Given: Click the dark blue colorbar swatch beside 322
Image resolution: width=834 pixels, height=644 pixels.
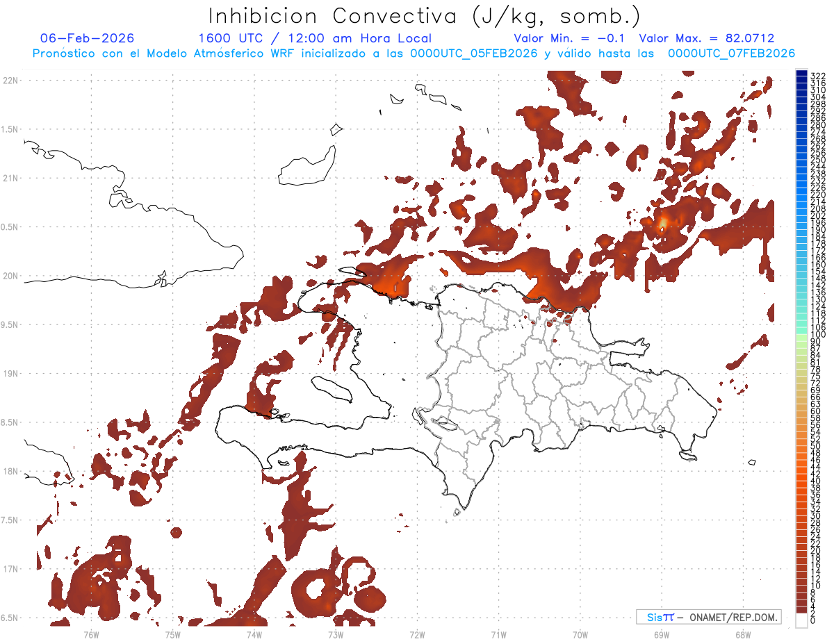Looking at the screenshot, I should 801,74.
